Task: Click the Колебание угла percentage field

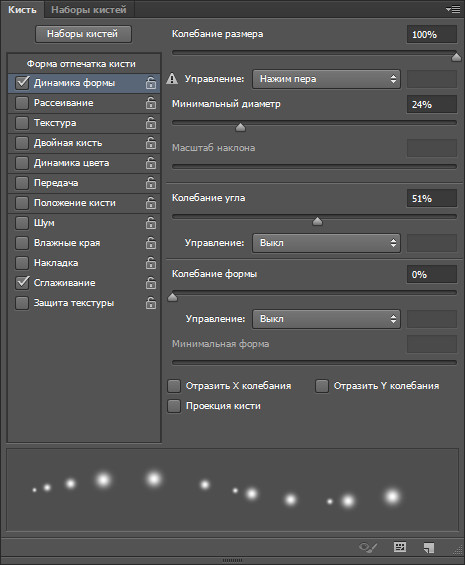Action: [x=432, y=199]
